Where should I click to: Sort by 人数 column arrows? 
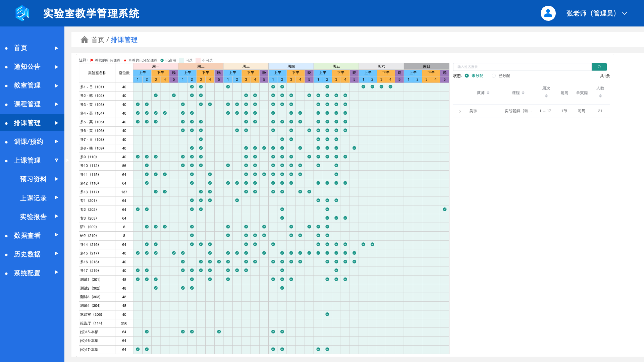coord(600,96)
